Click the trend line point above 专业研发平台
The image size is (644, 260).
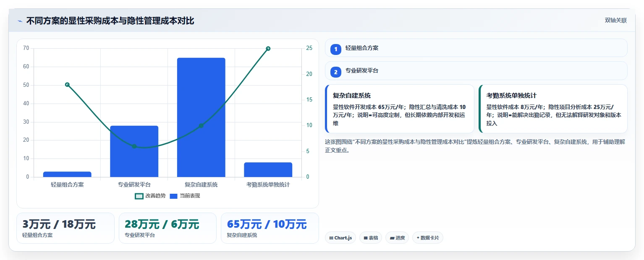[x=134, y=146]
